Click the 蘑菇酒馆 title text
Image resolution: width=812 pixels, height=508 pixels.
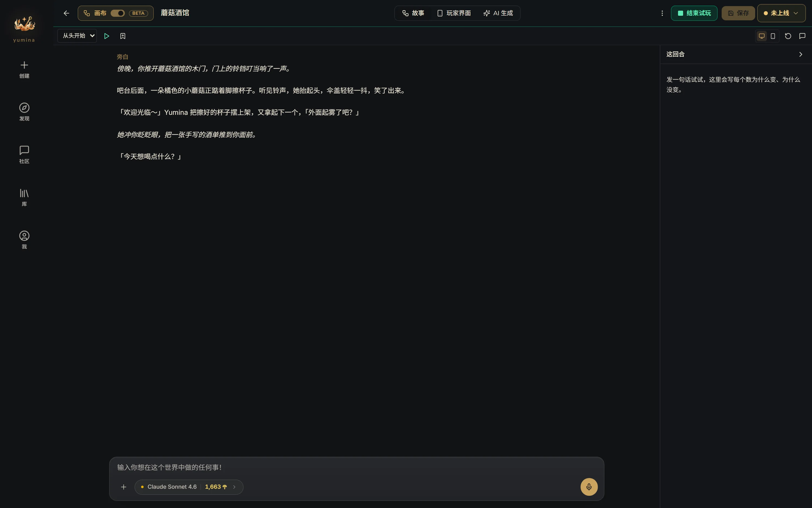[x=175, y=13]
